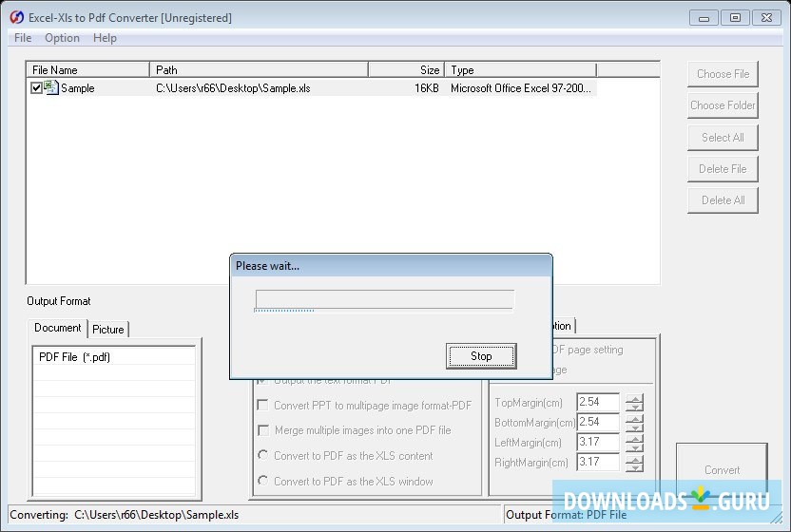The height and width of the screenshot is (532, 791).
Task: Click the converter app logo icon in title bar
Action: [16, 18]
